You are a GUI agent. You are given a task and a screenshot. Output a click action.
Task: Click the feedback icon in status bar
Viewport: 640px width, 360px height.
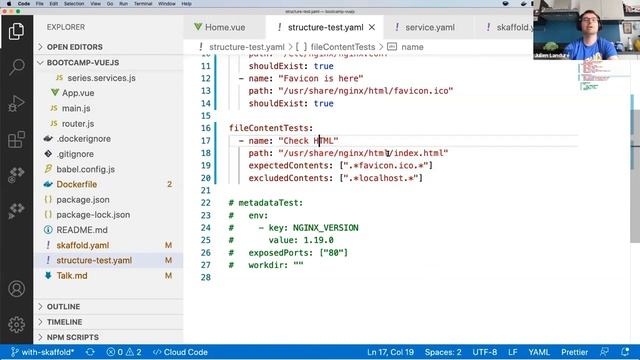604,352
